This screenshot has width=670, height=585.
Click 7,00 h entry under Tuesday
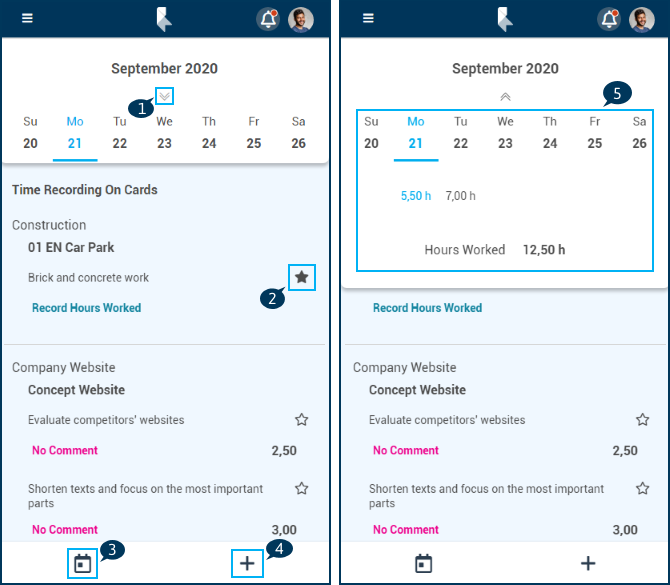[x=461, y=196]
